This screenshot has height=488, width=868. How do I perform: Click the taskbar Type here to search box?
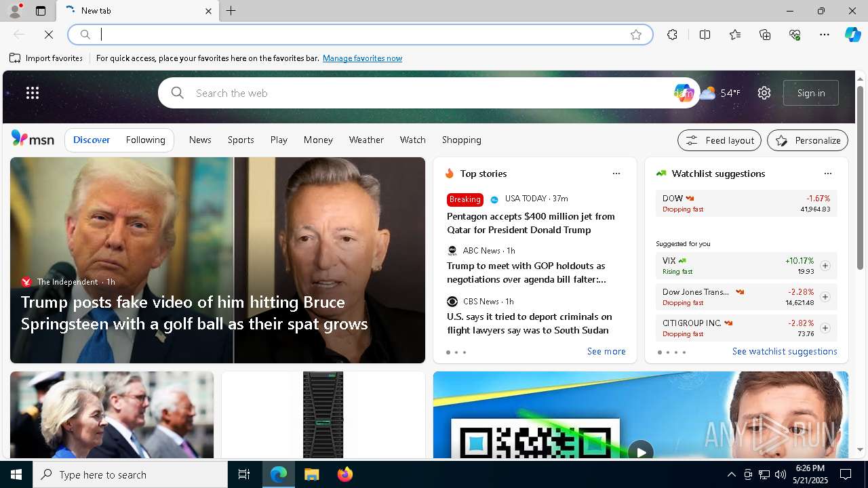tap(130, 474)
